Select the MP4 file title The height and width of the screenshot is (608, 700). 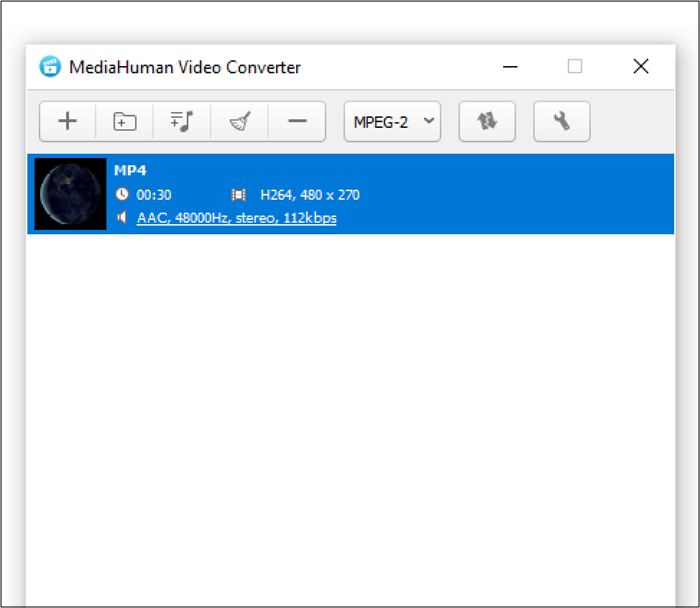click(x=130, y=171)
